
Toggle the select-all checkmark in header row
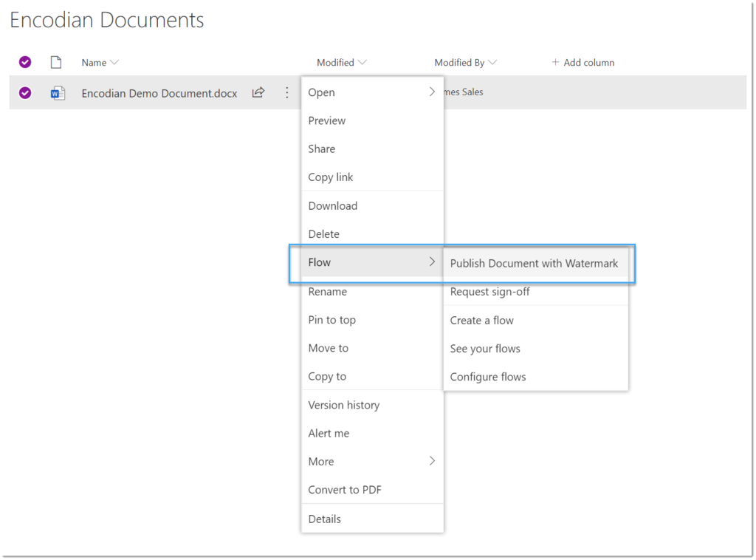point(25,62)
